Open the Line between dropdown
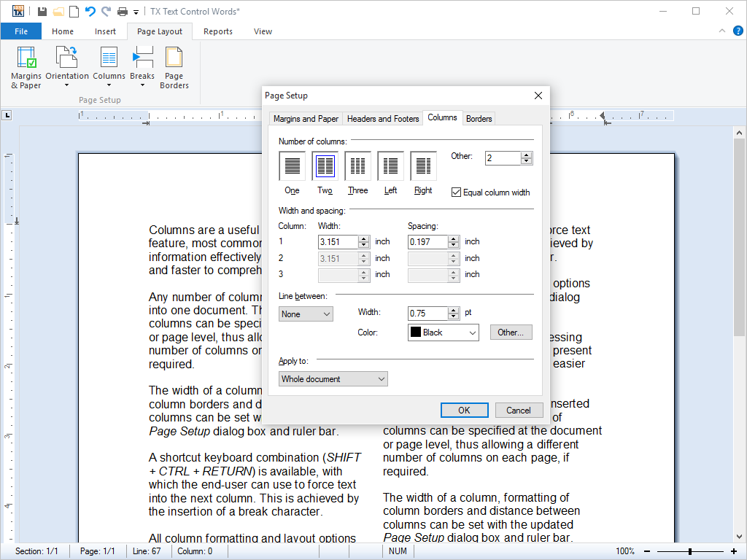747x560 pixels. (x=306, y=313)
